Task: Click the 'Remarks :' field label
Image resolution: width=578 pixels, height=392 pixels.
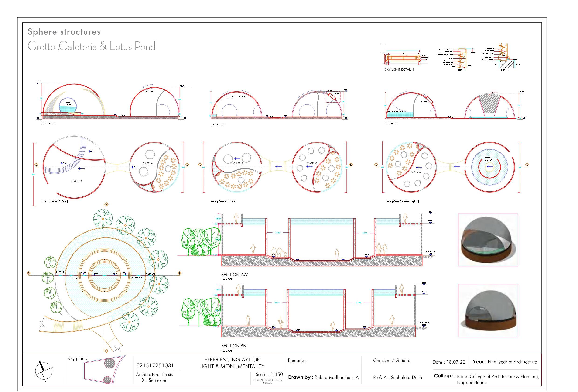Action: (x=298, y=360)
